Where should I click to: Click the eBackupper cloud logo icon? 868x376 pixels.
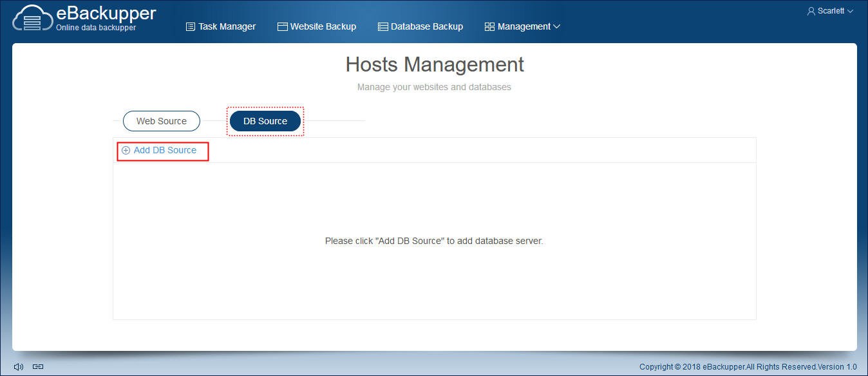coord(32,19)
